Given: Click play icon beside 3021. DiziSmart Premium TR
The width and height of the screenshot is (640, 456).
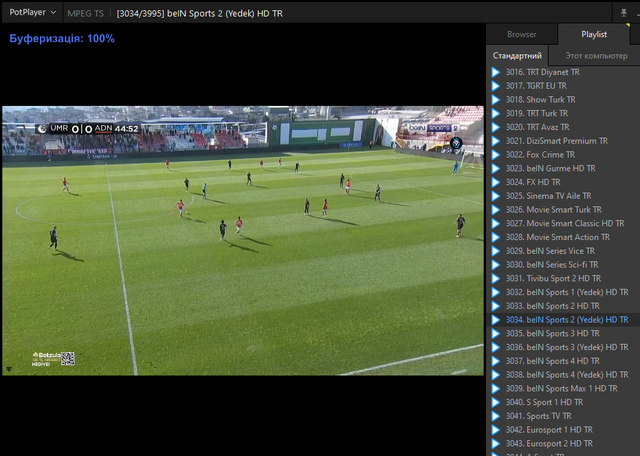Looking at the screenshot, I should [496, 141].
